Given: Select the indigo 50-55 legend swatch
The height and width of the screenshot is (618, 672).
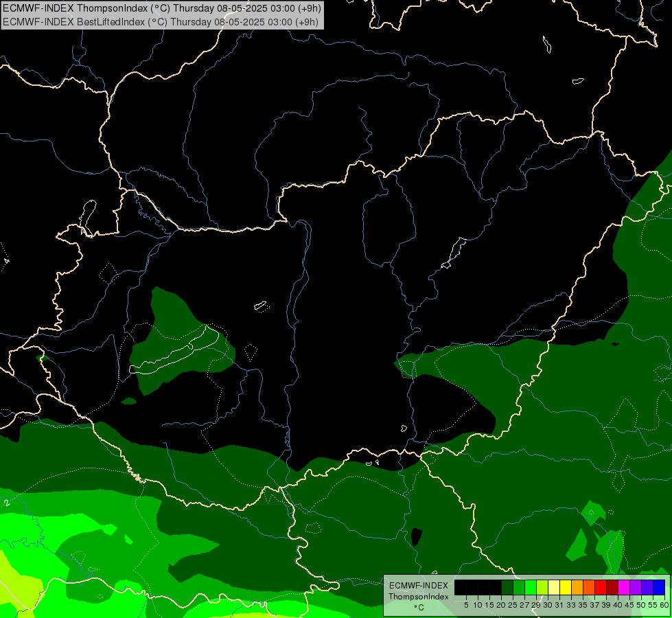Looking at the screenshot, I should coord(647,587).
